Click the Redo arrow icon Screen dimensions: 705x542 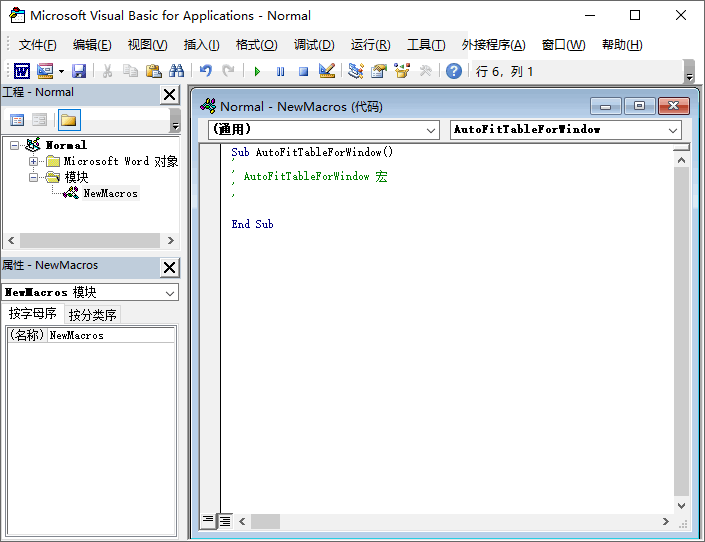(x=228, y=71)
